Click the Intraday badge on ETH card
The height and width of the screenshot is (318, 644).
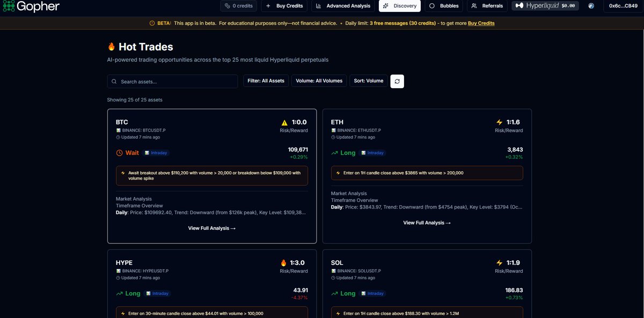372,153
